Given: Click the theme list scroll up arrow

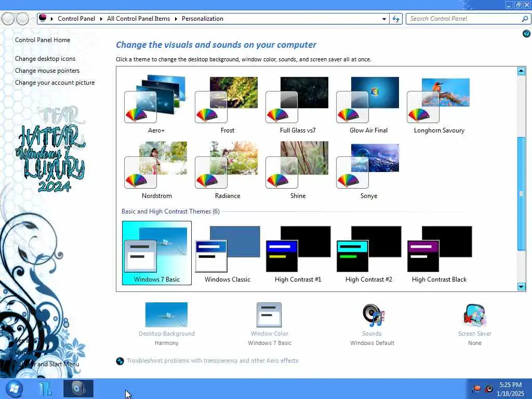Looking at the screenshot, I should coord(521,71).
